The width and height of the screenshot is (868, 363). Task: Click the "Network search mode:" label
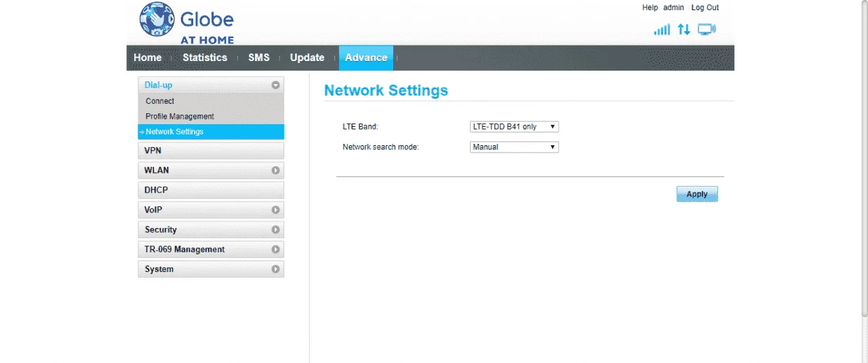click(380, 147)
